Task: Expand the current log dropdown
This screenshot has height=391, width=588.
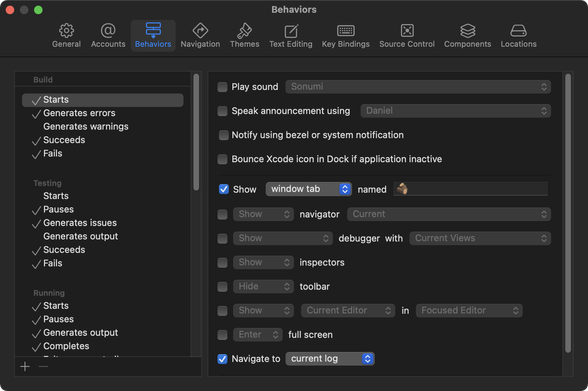Action: pyautogui.click(x=330, y=359)
